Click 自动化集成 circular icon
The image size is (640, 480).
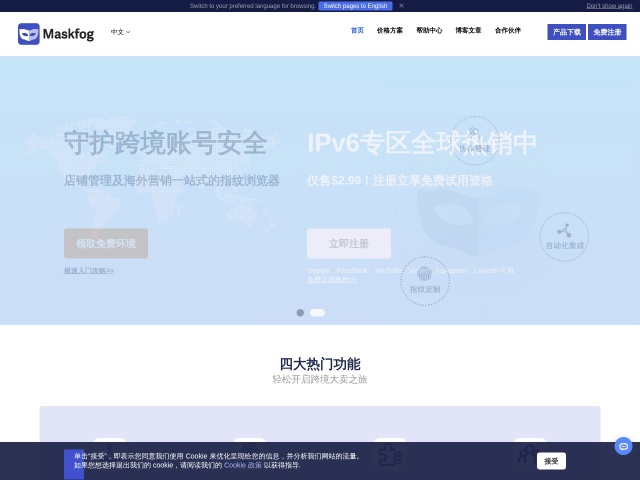(564, 237)
